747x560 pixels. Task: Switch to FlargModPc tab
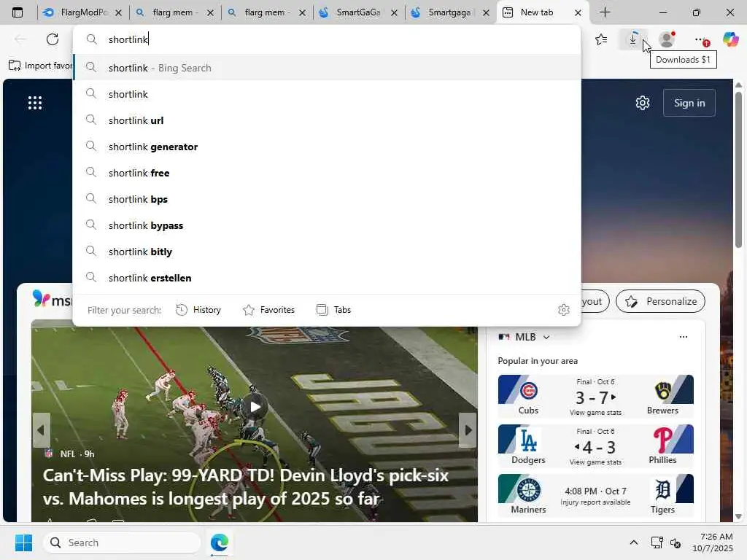point(82,12)
